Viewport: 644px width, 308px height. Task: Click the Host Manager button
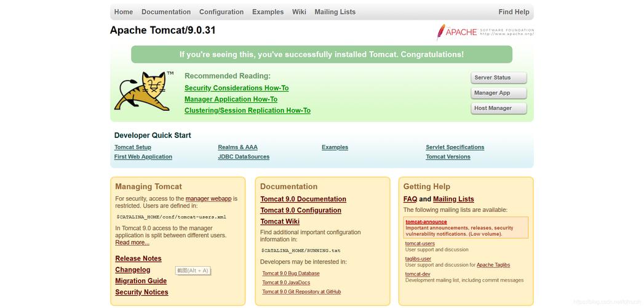[499, 108]
